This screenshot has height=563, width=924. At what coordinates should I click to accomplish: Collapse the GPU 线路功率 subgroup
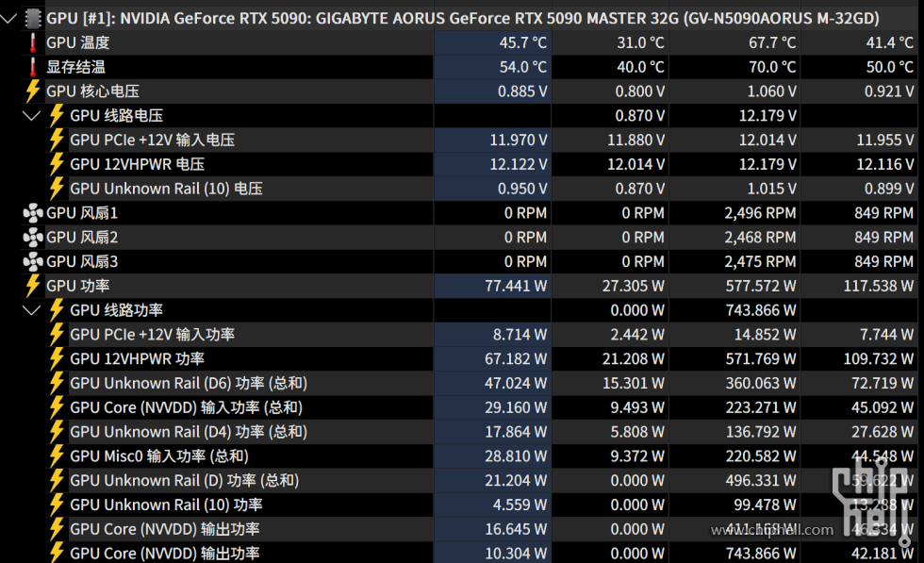click(x=32, y=310)
